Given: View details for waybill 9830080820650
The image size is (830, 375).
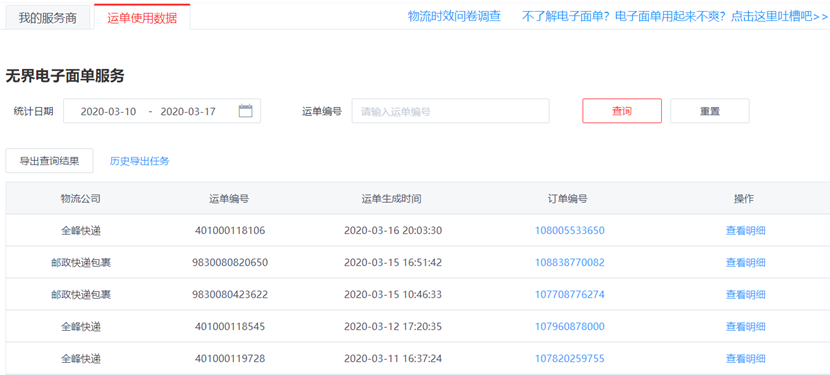Looking at the screenshot, I should [x=745, y=262].
